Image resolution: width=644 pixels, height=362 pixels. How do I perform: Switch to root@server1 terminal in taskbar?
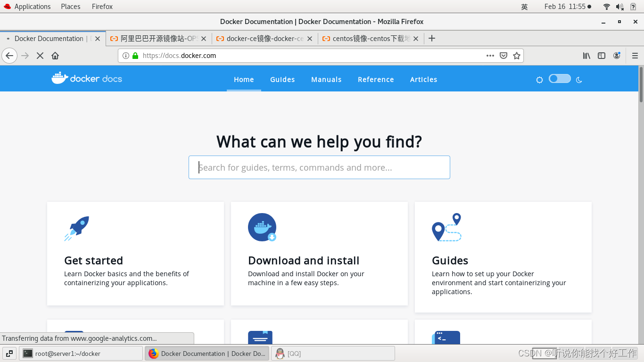point(81,354)
